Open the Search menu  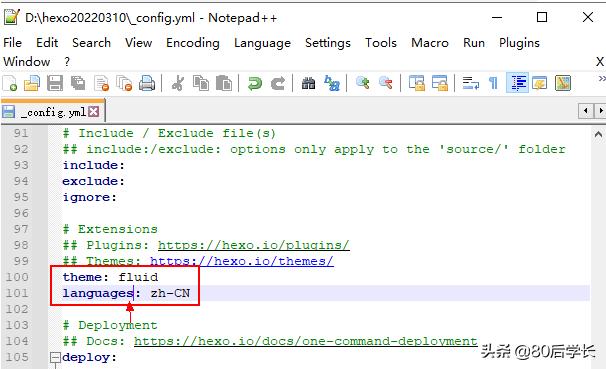[x=91, y=43]
